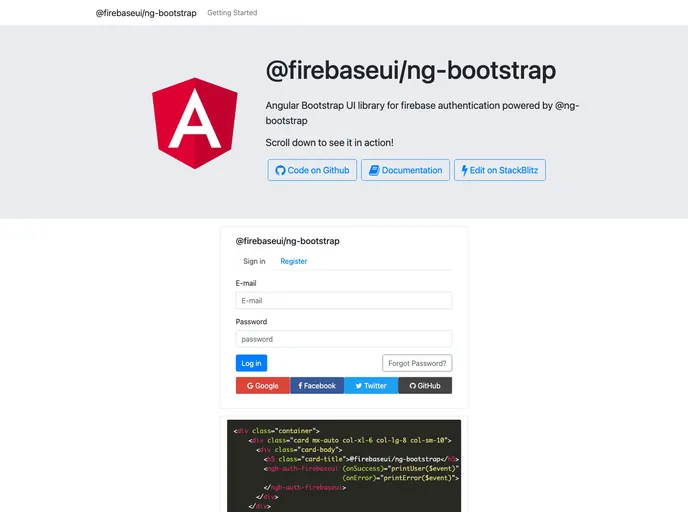Click the Google G icon in the Google button
Image resolution: width=688 pixels, height=512 pixels.
pyautogui.click(x=250, y=386)
